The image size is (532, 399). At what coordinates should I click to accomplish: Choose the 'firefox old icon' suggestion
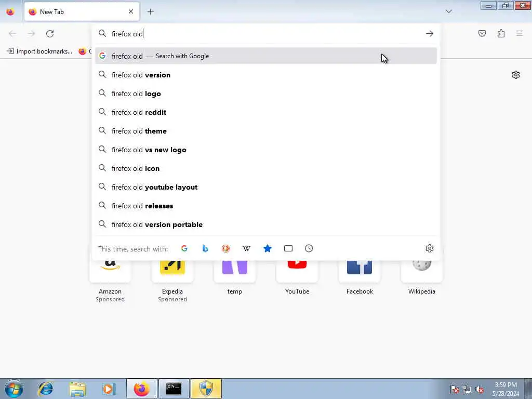266,168
